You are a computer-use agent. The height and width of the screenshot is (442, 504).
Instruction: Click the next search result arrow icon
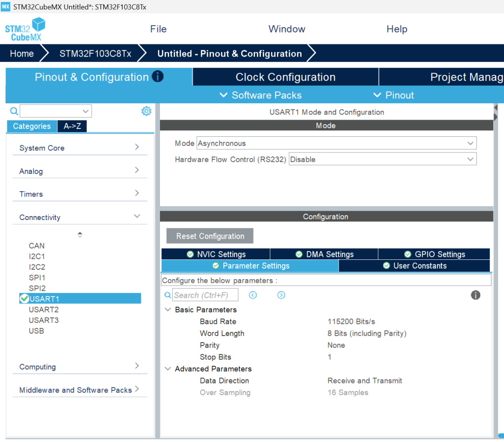[x=281, y=295]
